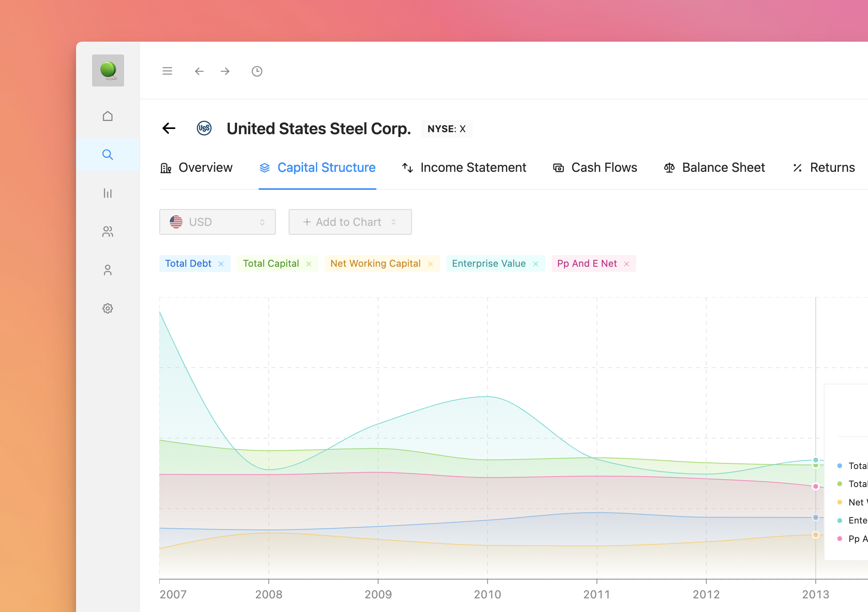Open the Balance Sheet tab
Image resolution: width=868 pixels, height=612 pixels.
click(715, 167)
